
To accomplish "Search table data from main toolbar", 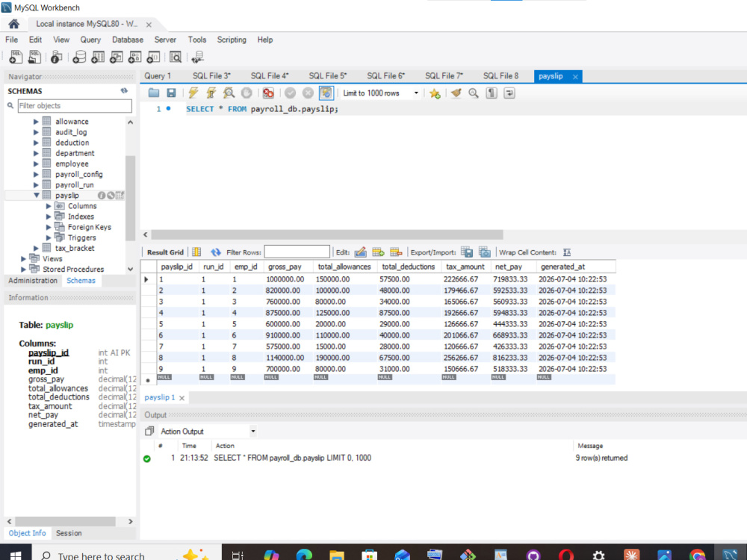I will pos(176,57).
